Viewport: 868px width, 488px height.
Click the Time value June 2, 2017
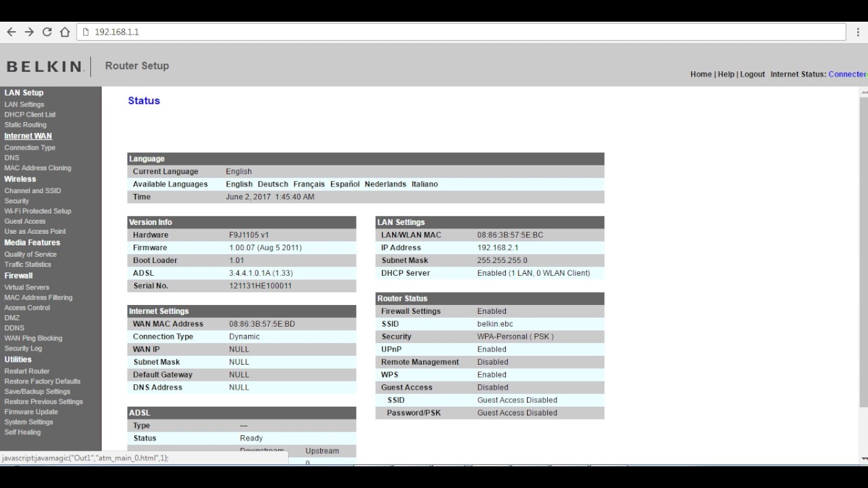pos(270,197)
